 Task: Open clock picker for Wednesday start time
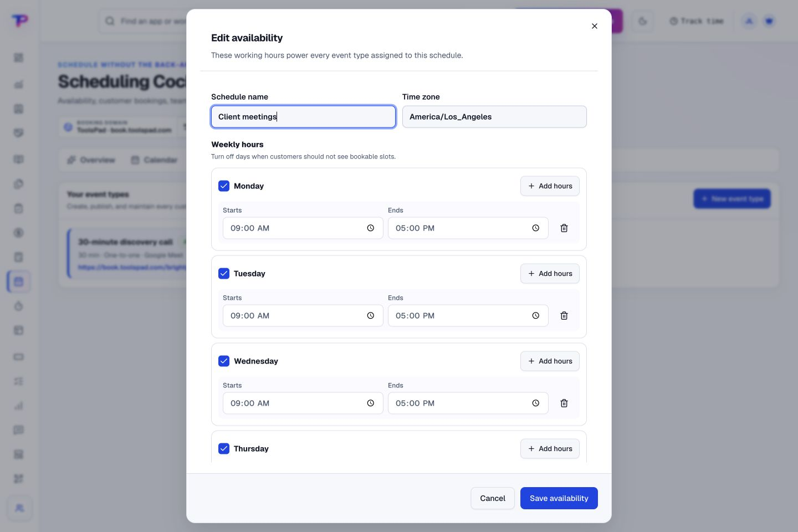[x=371, y=403]
